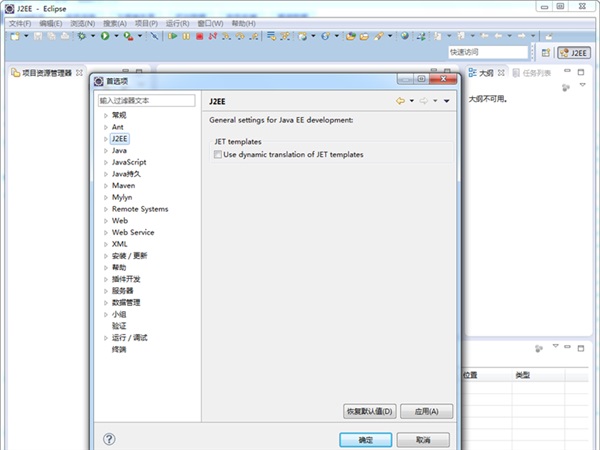The image size is (600, 450).
Task: Click the yellow Suspend debug icon
Action: click(x=186, y=36)
